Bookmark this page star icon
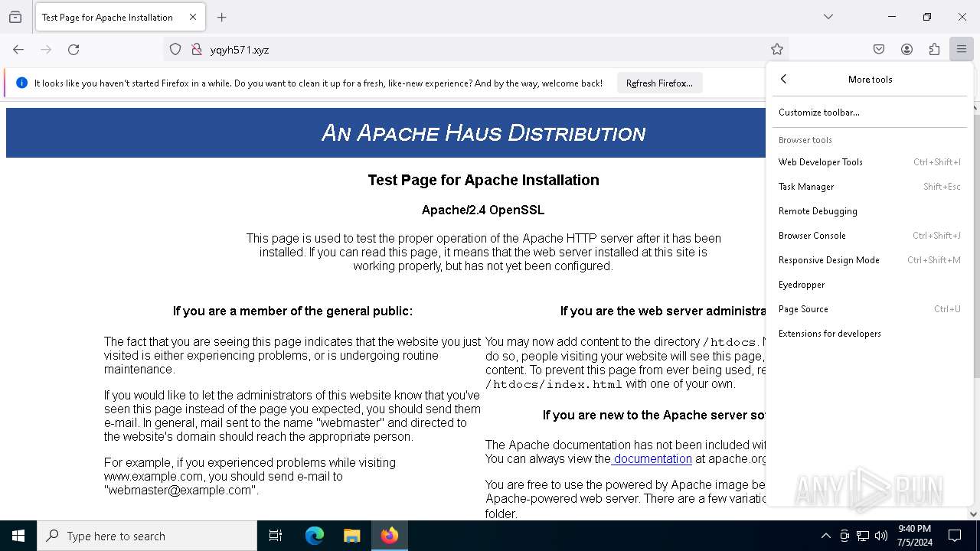The width and height of the screenshot is (980, 551). (777, 49)
